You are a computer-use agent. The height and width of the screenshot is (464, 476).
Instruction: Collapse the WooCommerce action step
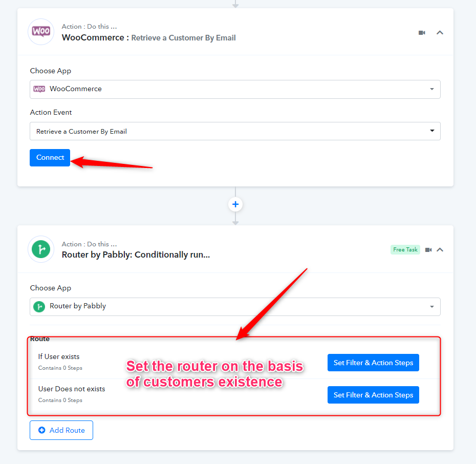440,32
